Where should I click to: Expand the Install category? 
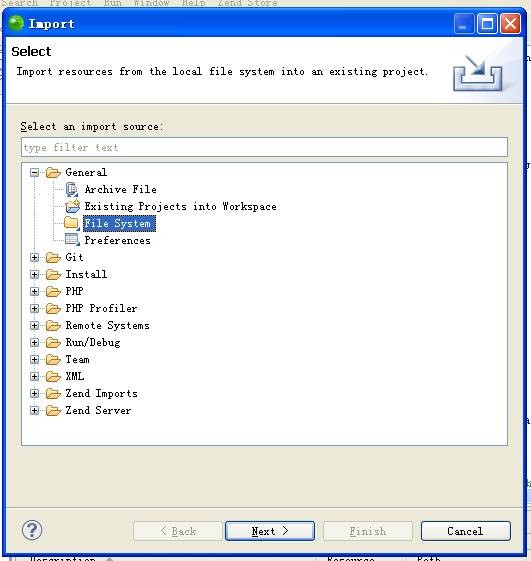pyautogui.click(x=34, y=274)
